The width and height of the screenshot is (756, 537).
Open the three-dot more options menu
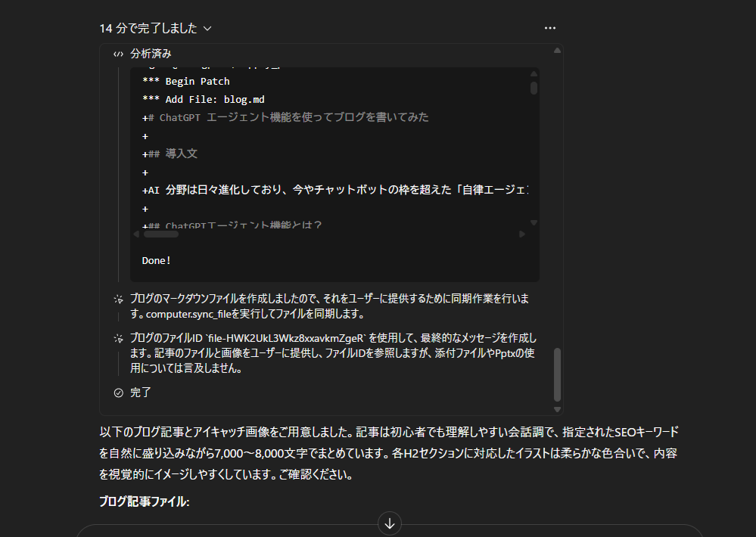click(x=549, y=28)
